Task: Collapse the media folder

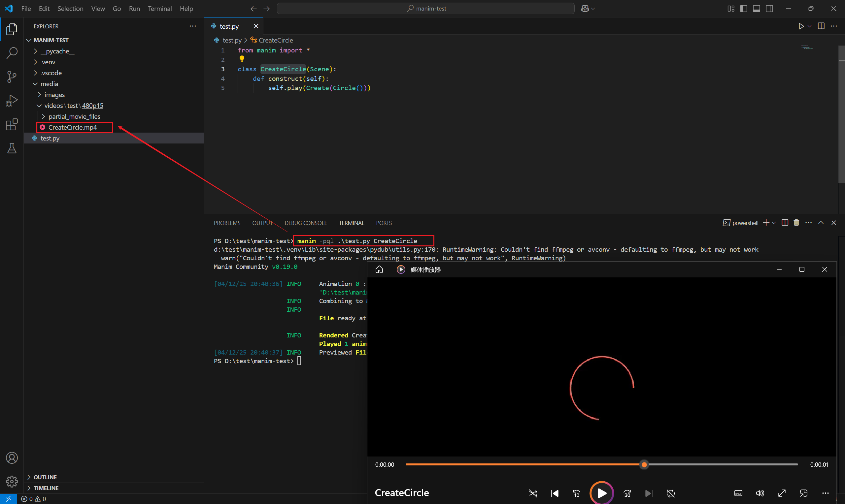Action: pos(49,84)
